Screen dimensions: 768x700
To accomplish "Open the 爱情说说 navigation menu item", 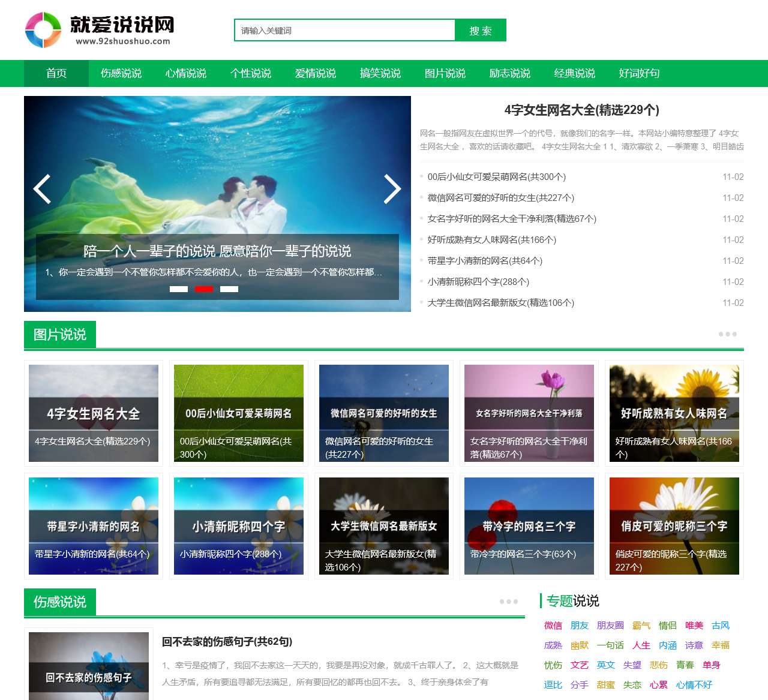I will [x=316, y=73].
